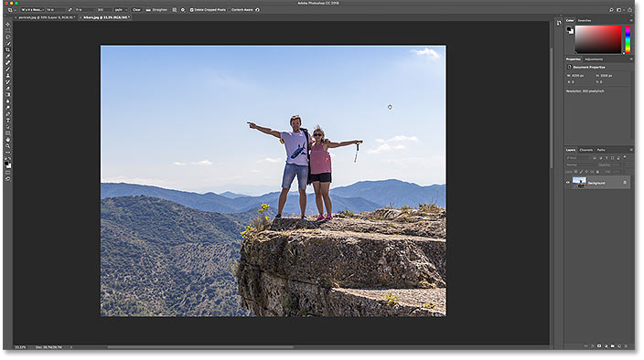644x360 pixels.
Task: Select the Quick Selection tool
Action: 8,43
